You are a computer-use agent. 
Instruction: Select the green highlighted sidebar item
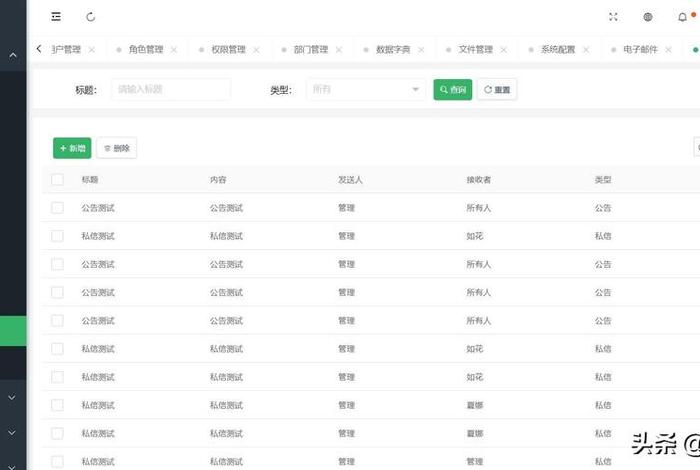tap(13, 331)
